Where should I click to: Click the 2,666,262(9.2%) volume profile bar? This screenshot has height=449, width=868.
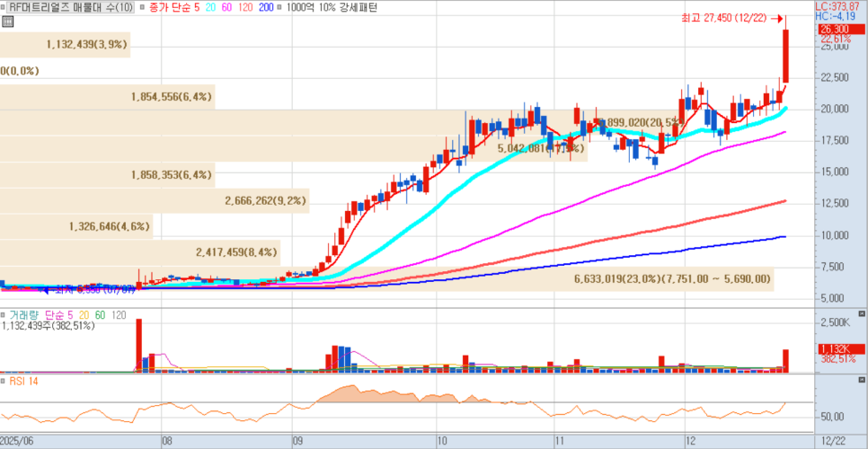[x=155, y=201]
